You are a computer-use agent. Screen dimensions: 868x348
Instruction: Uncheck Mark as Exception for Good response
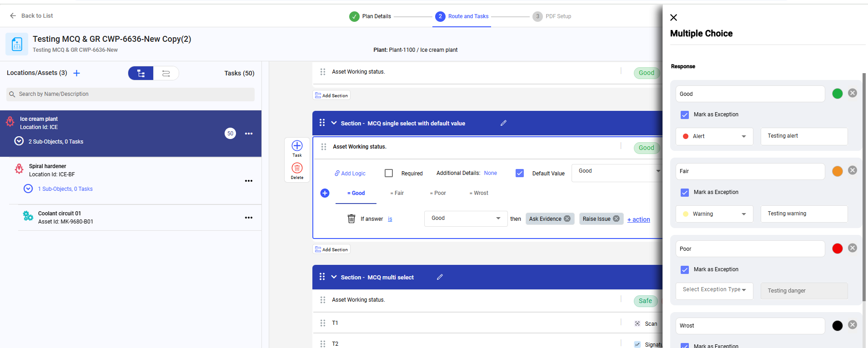pyautogui.click(x=685, y=114)
